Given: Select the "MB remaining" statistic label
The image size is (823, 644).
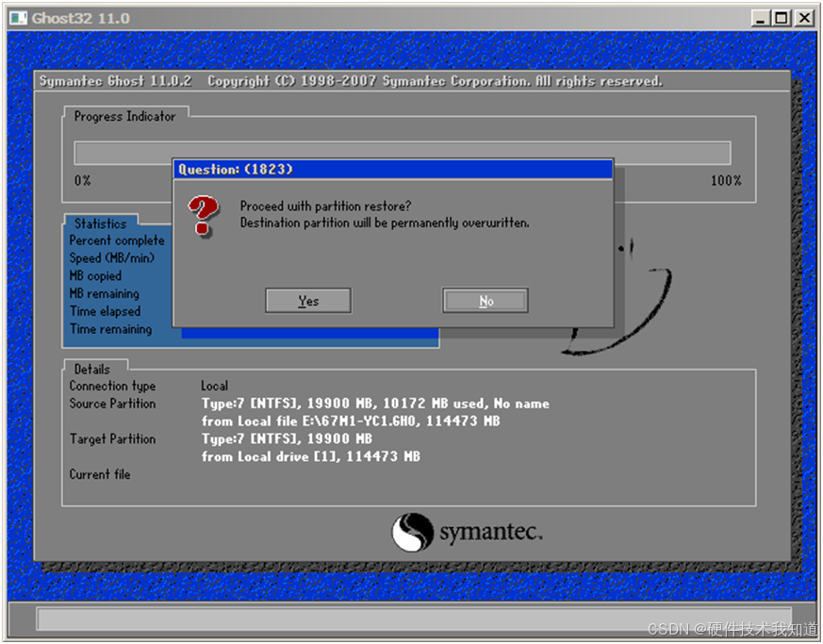Looking at the screenshot, I should click(x=104, y=293).
